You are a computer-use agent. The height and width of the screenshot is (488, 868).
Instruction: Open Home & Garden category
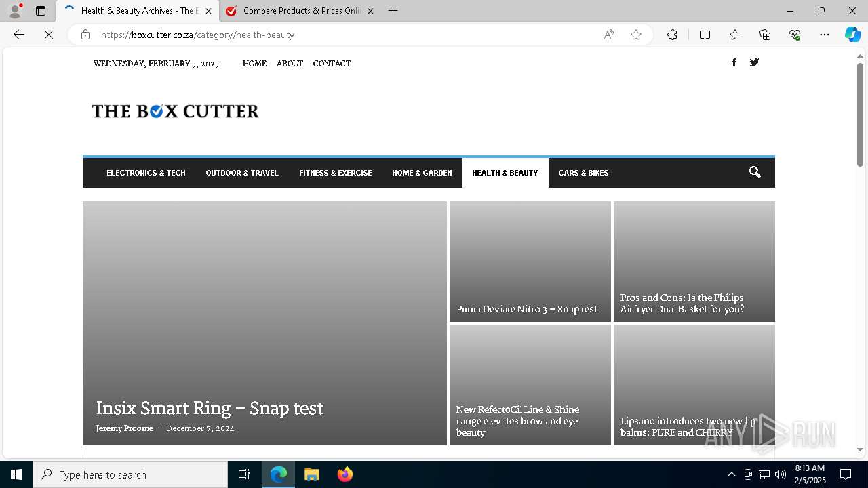tap(422, 173)
